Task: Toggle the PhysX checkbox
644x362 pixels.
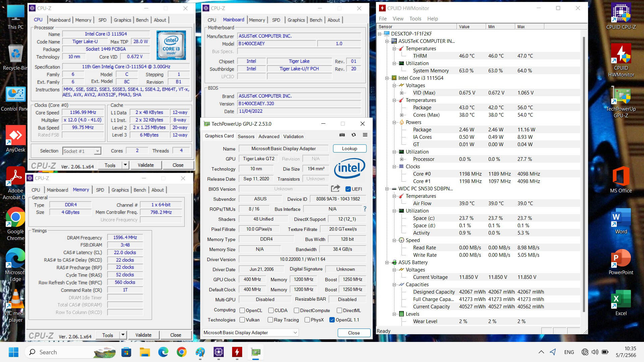Action: pyautogui.click(x=307, y=320)
